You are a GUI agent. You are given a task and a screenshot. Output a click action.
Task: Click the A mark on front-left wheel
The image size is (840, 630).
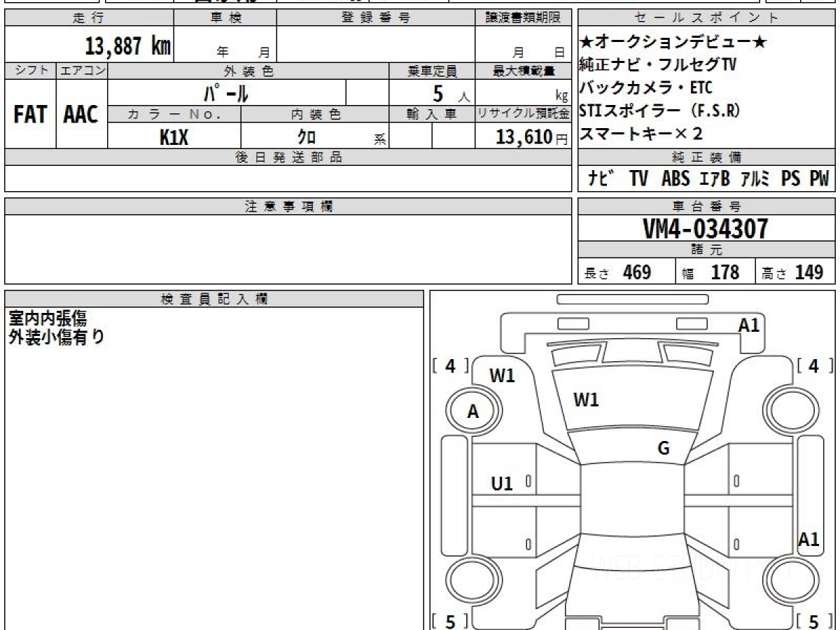(x=473, y=412)
